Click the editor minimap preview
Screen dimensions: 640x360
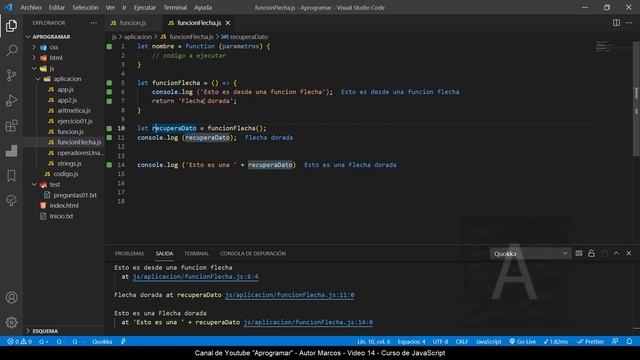[x=611, y=47]
